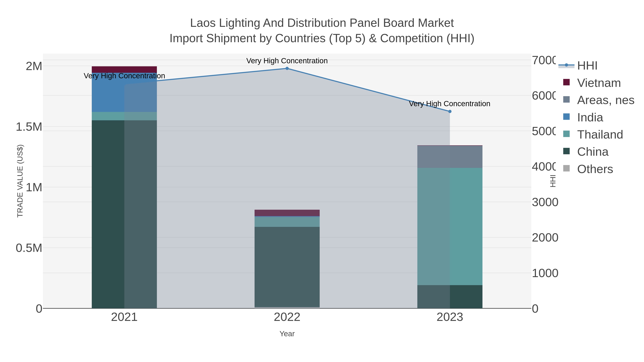Click the HHI line marker in legend

(566, 65)
